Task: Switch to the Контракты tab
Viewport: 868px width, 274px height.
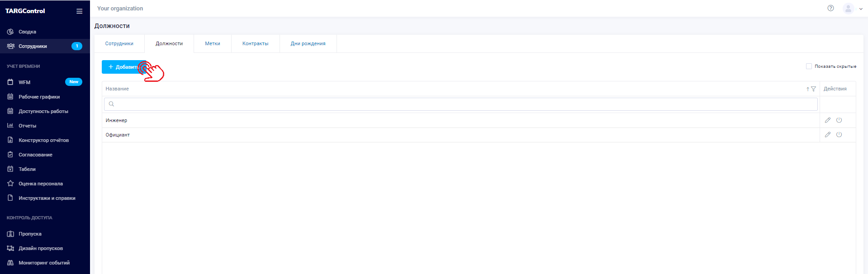Action: [256, 43]
